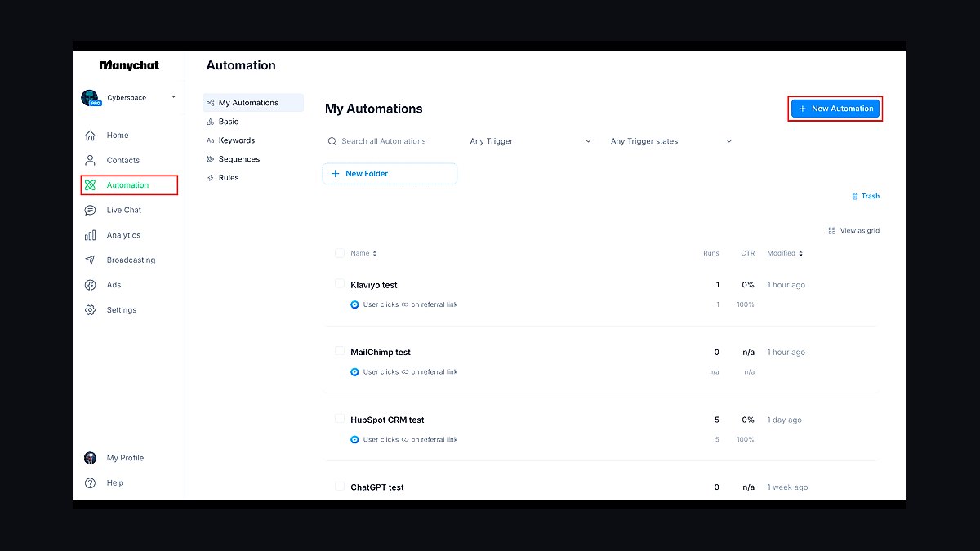Click the Settings gear icon
Screen dimensions: 980x551
[x=90, y=310]
